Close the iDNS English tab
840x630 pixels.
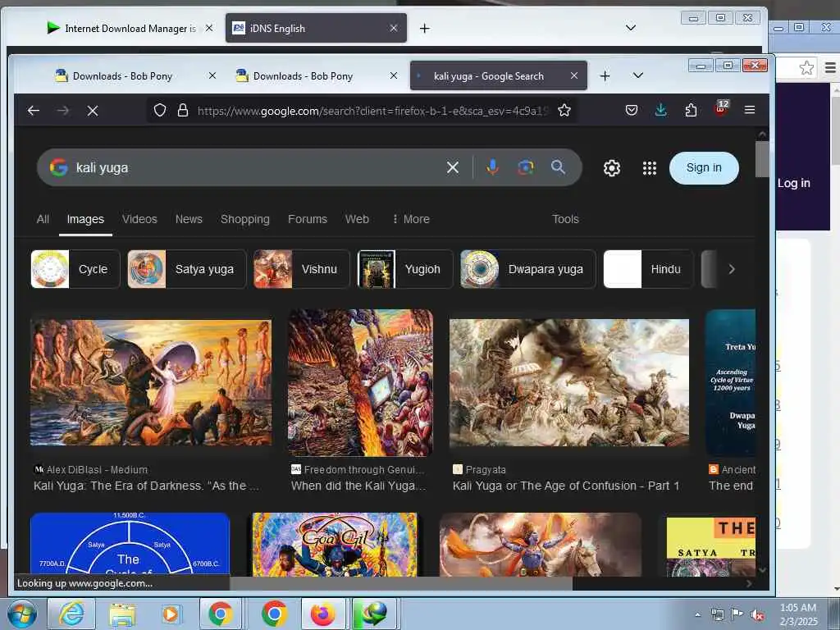tap(394, 28)
